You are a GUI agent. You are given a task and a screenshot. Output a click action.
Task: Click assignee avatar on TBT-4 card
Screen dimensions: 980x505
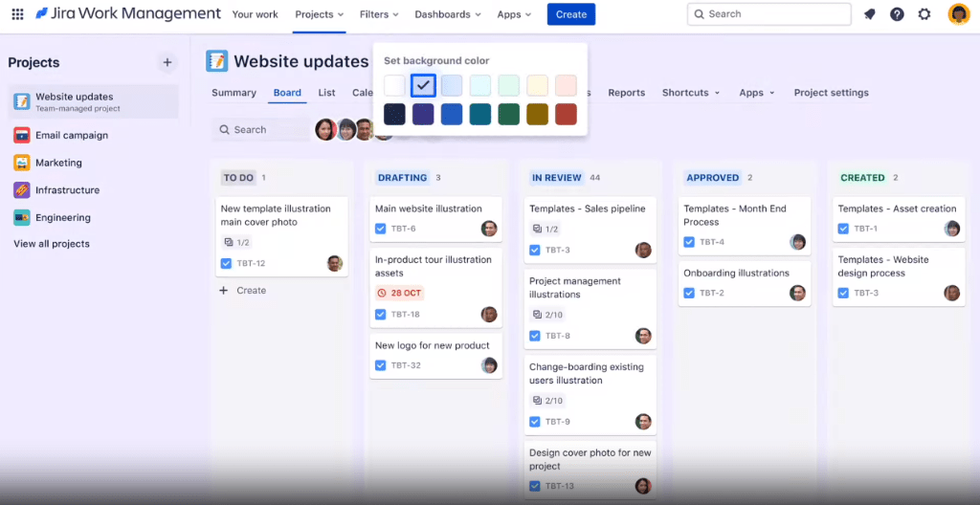(x=797, y=242)
